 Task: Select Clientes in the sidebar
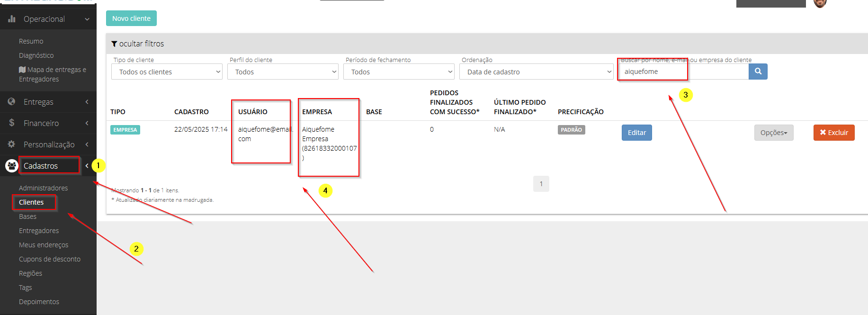coord(31,202)
